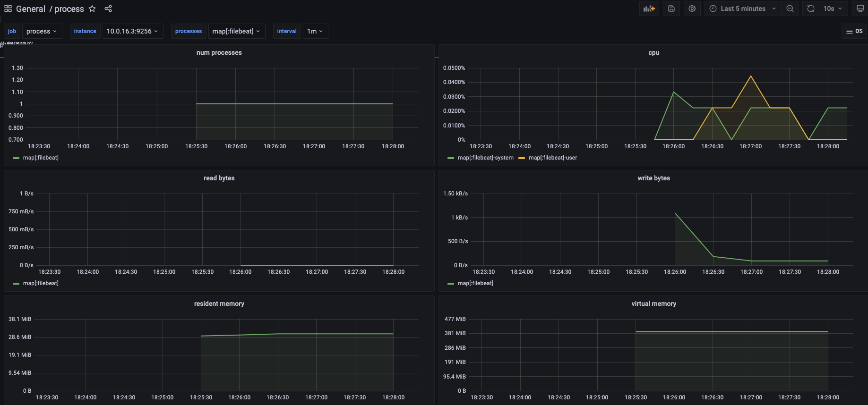
Task: Refresh the dashboard now
Action: pyautogui.click(x=811, y=8)
